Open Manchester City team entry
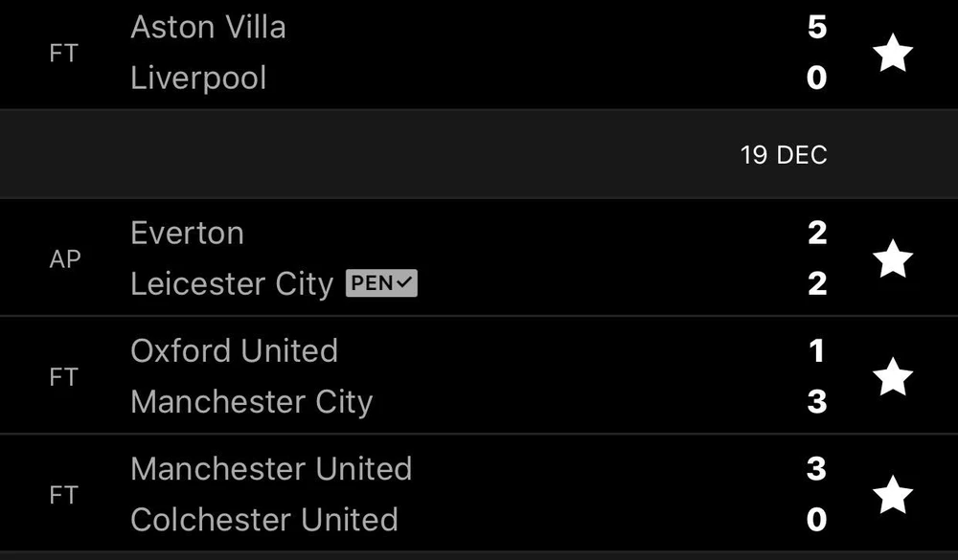The height and width of the screenshot is (560, 958). [251, 402]
